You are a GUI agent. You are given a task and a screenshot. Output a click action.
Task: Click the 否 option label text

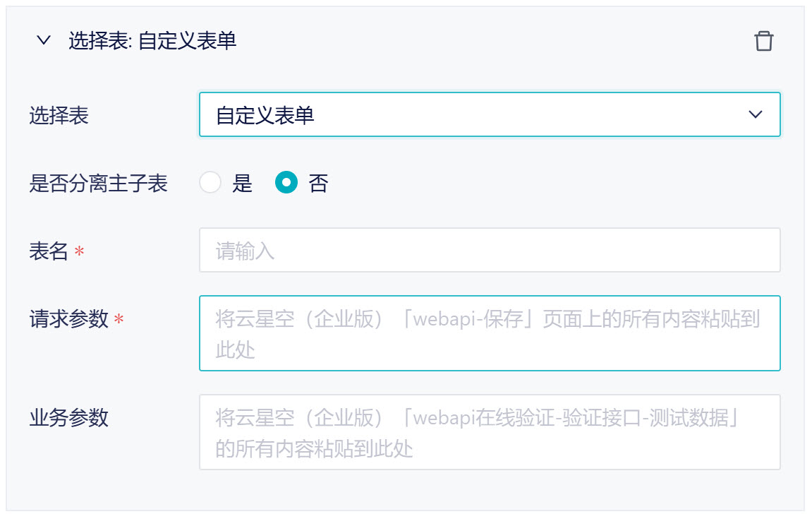coord(318,184)
